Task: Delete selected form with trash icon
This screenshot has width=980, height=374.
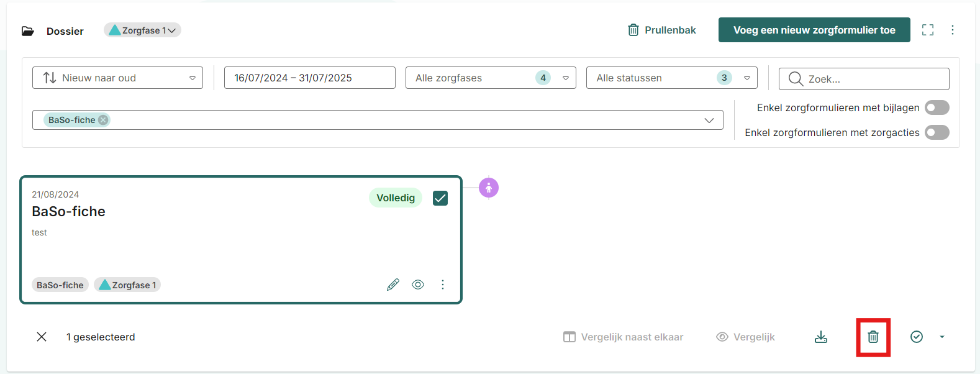Action: [x=873, y=337]
